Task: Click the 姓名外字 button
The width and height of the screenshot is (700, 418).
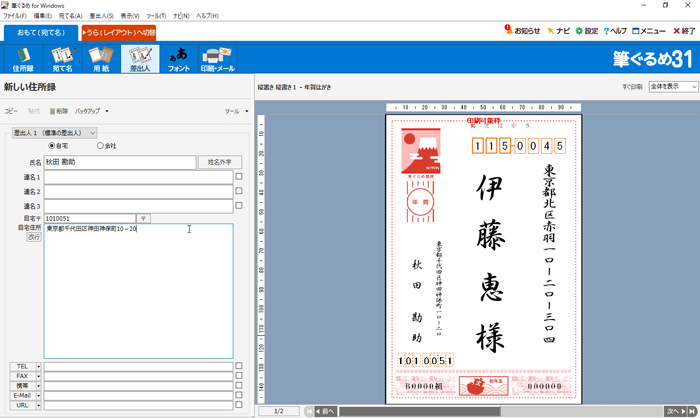Action: [219, 162]
